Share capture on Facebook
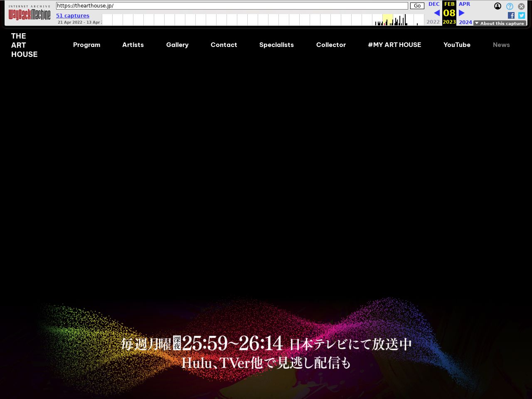 coord(511,15)
